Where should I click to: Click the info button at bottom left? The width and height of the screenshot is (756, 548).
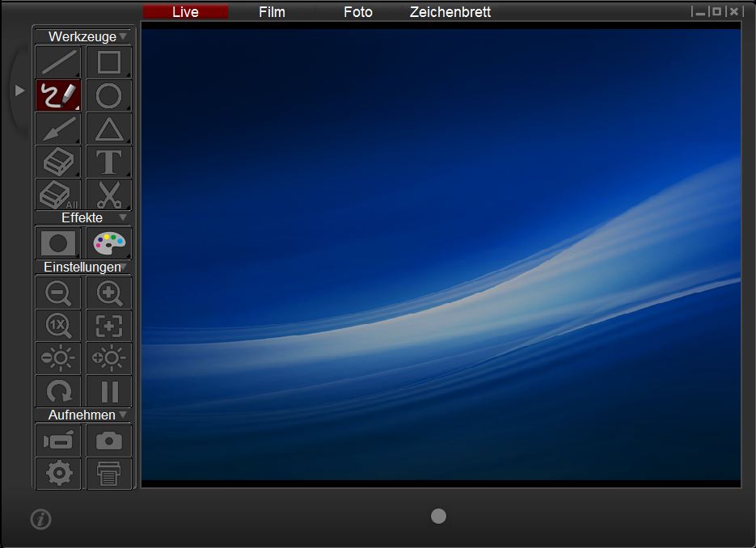pyautogui.click(x=40, y=519)
